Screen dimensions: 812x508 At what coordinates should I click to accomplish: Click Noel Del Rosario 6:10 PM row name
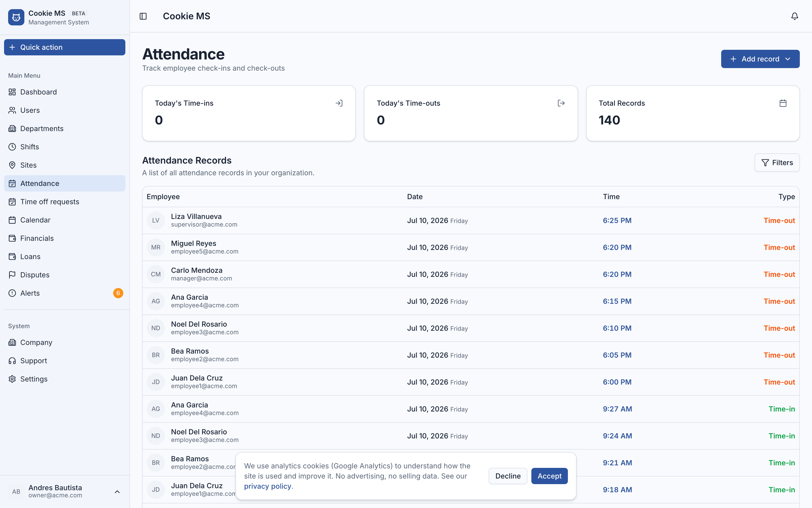click(x=199, y=324)
